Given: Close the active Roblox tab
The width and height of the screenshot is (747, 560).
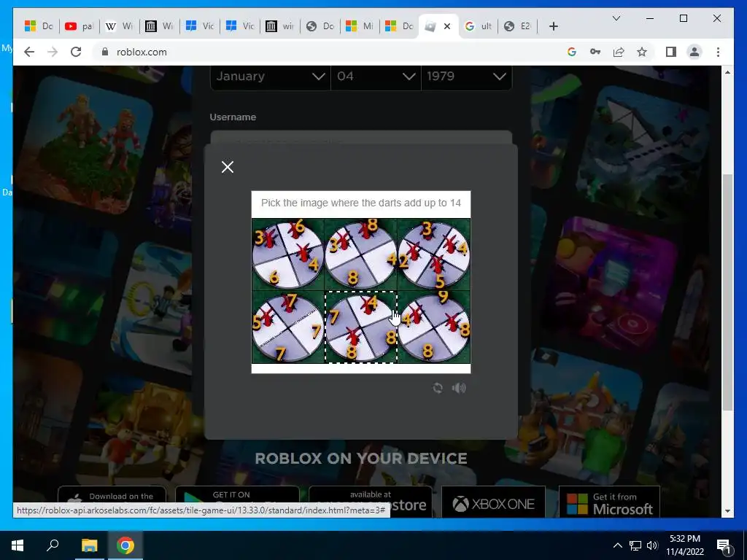Looking at the screenshot, I should [447, 26].
